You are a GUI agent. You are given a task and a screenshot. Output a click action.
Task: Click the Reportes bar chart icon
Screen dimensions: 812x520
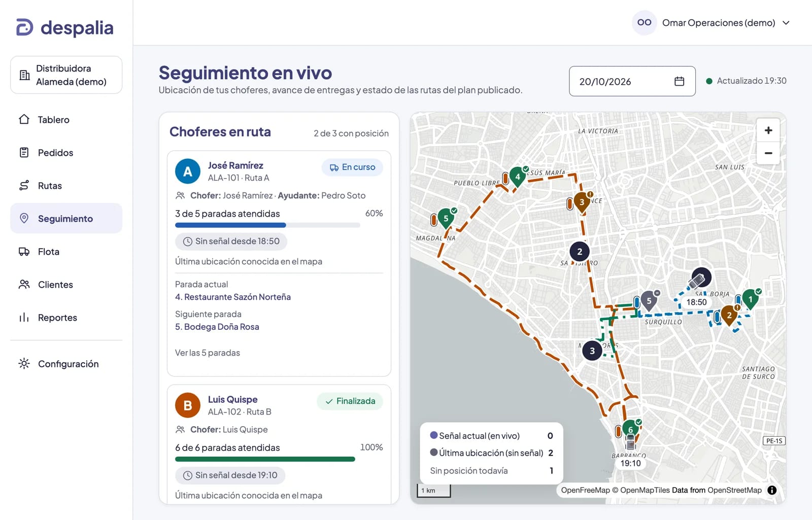tap(24, 318)
